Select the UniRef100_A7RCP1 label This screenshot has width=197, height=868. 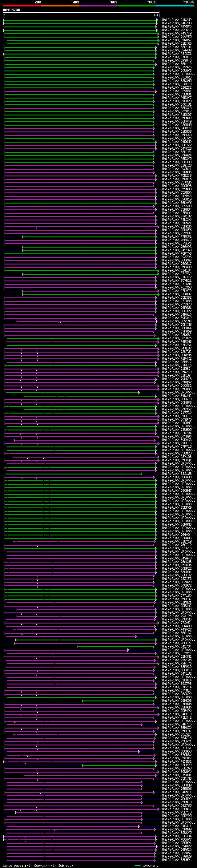(177, 236)
